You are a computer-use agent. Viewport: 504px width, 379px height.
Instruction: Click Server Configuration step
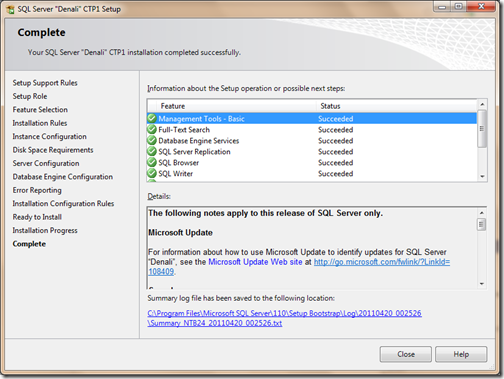click(x=46, y=163)
